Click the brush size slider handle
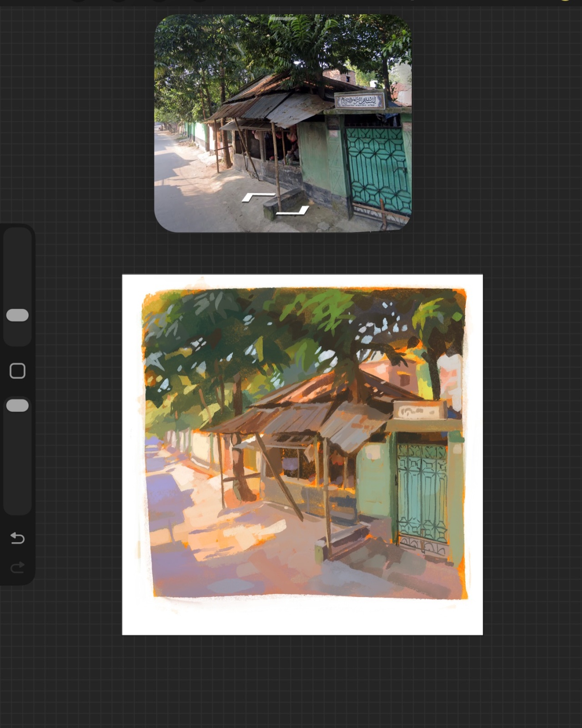 [18, 315]
